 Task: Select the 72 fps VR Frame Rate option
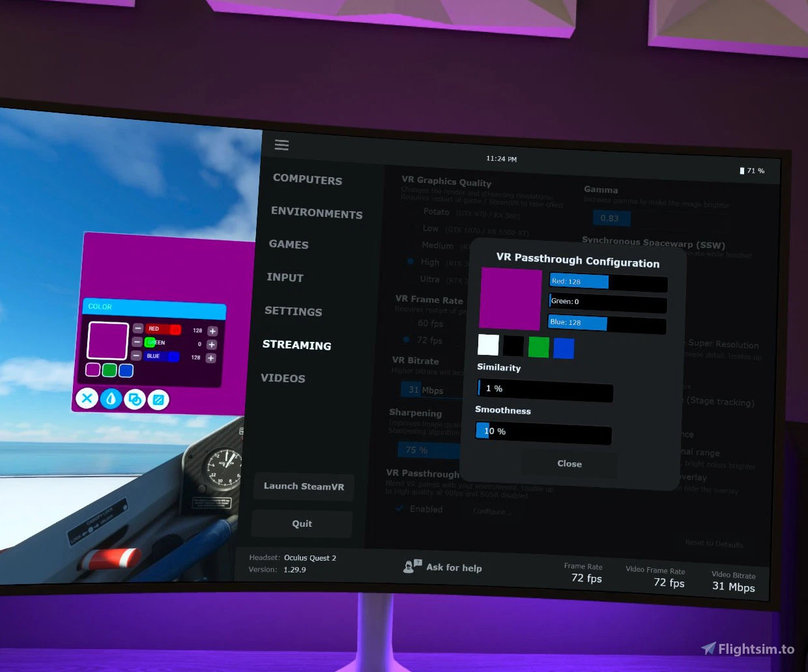click(406, 340)
